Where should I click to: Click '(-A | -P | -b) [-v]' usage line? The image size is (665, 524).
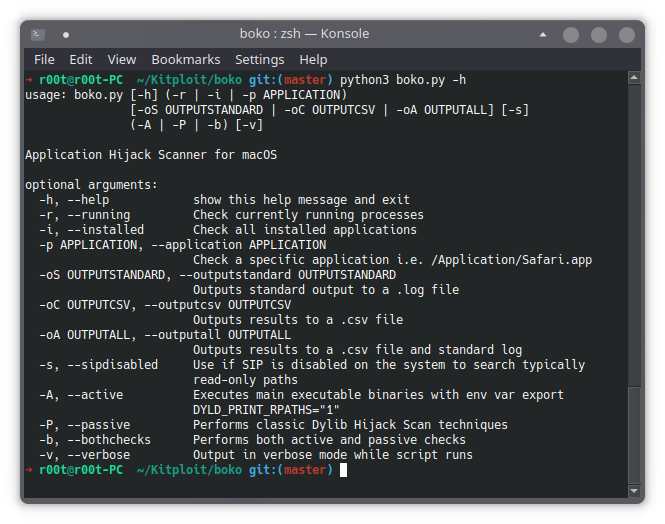point(197,125)
